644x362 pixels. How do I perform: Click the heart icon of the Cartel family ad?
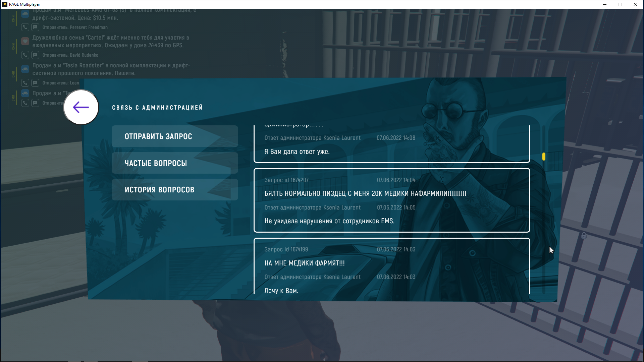25,41
